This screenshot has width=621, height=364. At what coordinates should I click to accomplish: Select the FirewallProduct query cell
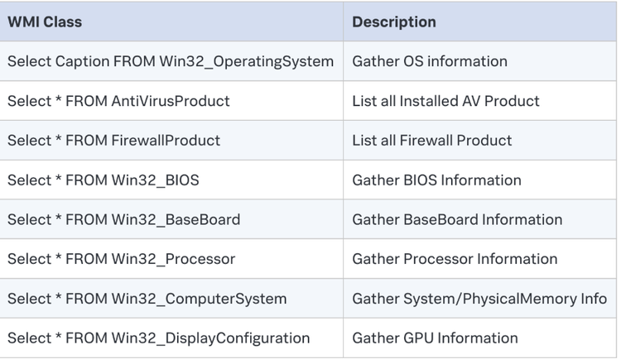click(113, 141)
